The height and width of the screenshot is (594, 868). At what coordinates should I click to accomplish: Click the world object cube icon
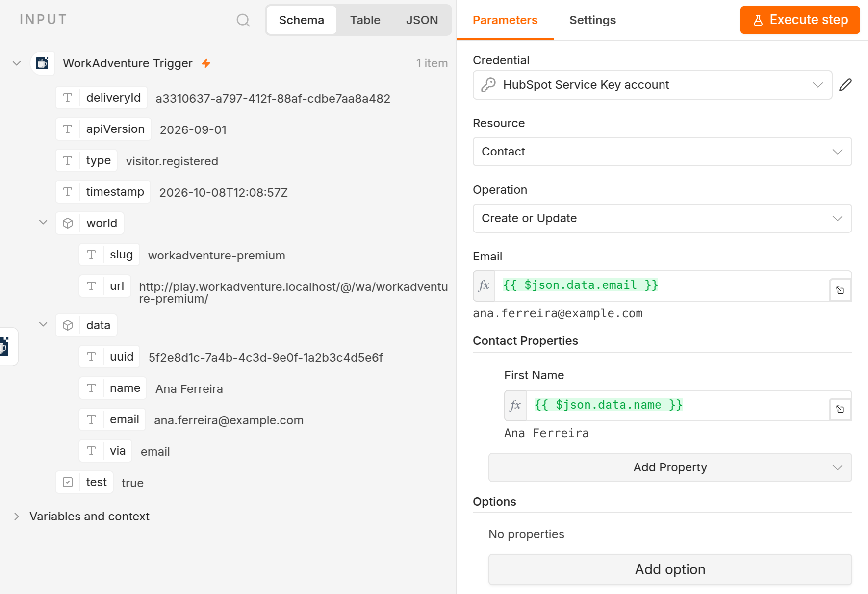[68, 223]
